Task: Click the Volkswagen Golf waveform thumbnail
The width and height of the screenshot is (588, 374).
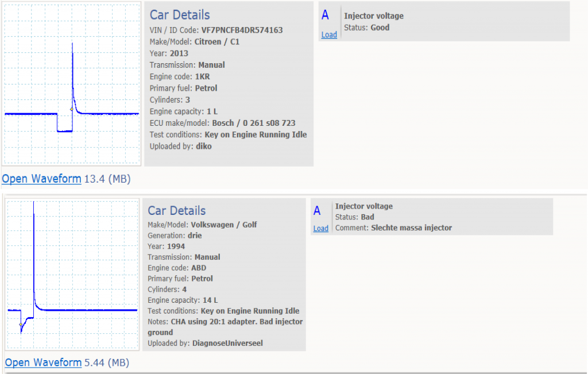Action: (x=72, y=275)
